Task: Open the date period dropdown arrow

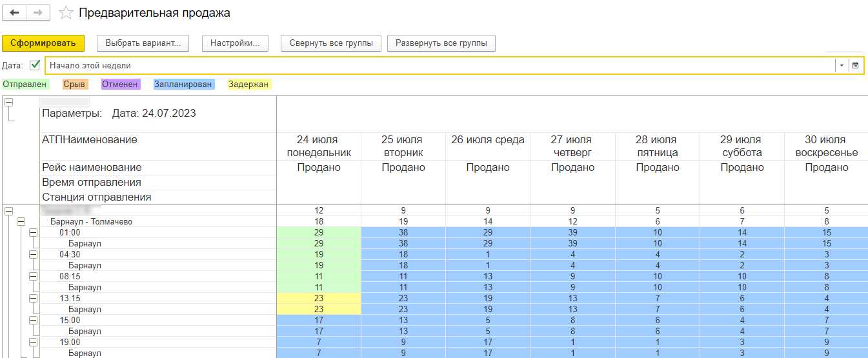Action: (x=842, y=65)
